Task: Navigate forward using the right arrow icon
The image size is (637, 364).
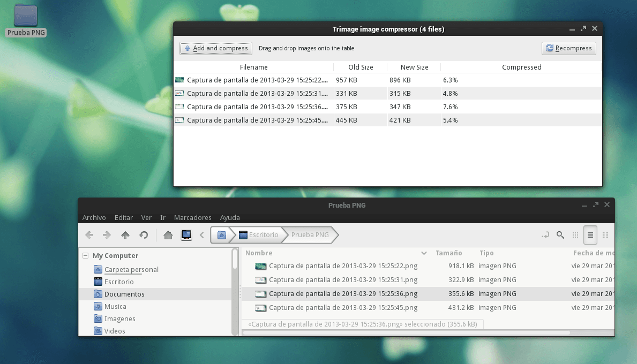Action: click(106, 234)
